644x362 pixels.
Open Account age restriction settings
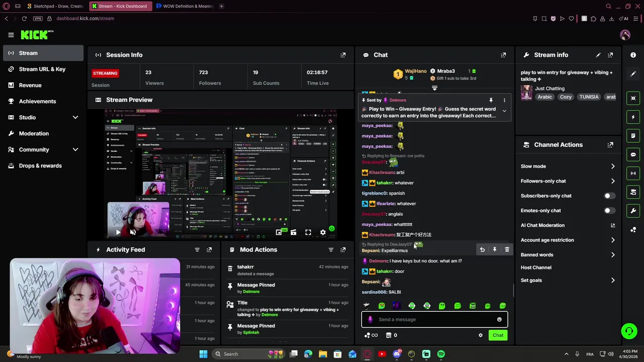point(568,240)
